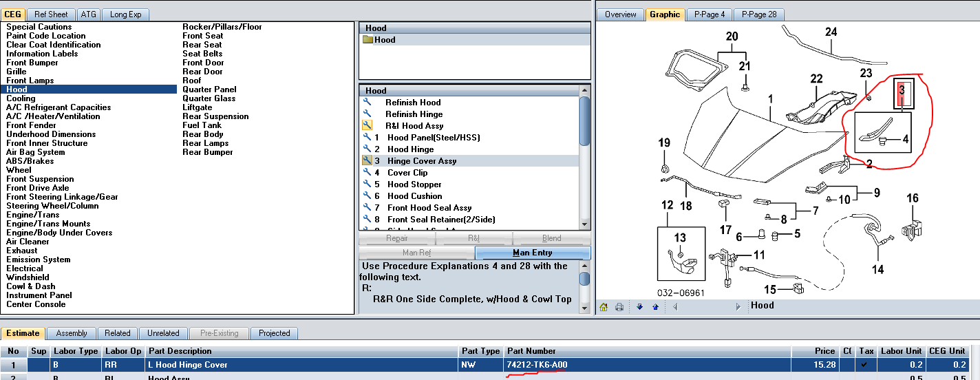Select Front Bumper in the category list

32,63
